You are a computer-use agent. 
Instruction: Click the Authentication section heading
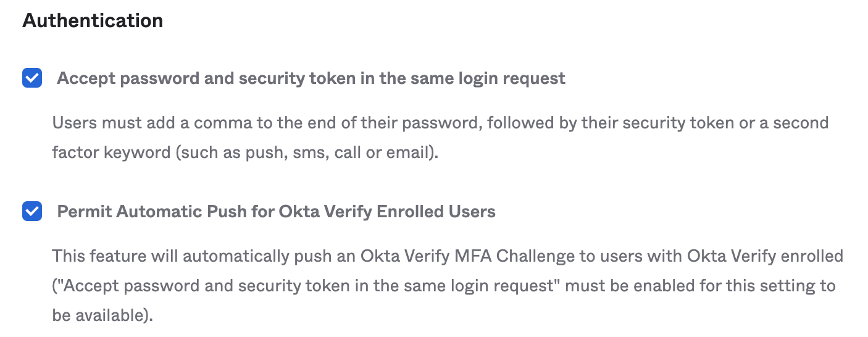[93, 20]
